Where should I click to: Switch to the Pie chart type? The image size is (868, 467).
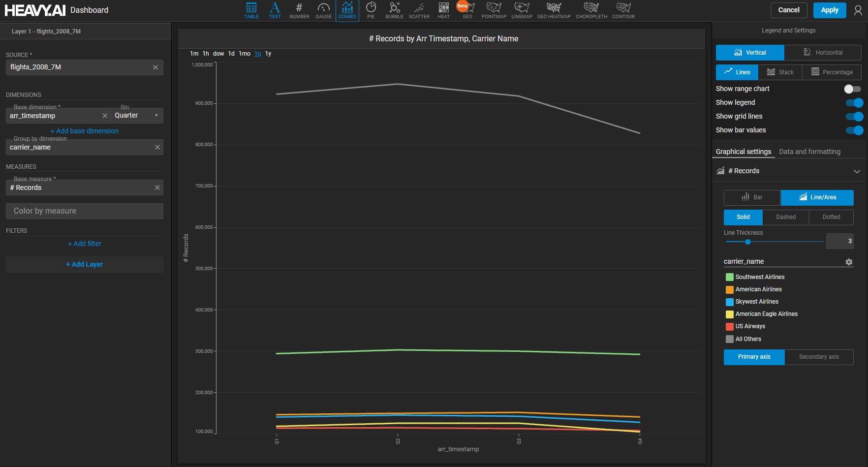pyautogui.click(x=371, y=10)
